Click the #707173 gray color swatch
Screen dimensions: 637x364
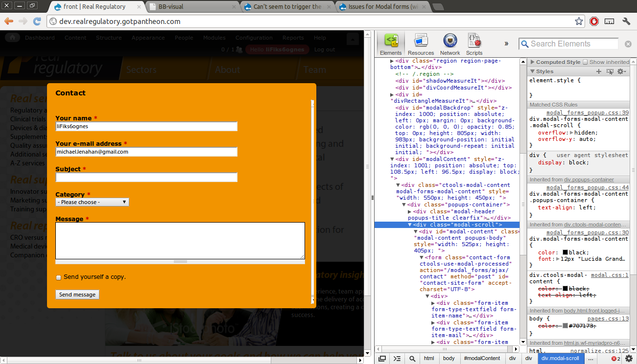pyautogui.click(x=565, y=326)
